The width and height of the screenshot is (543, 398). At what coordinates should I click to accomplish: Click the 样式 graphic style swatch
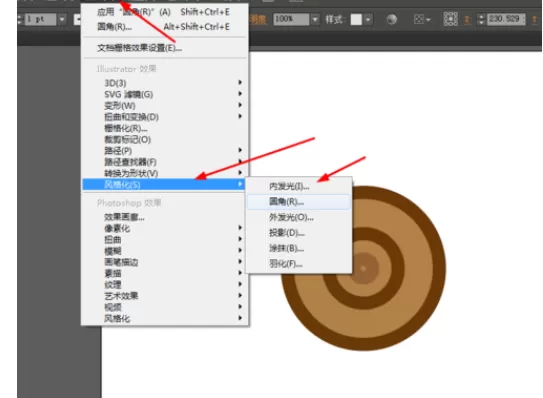(356, 19)
